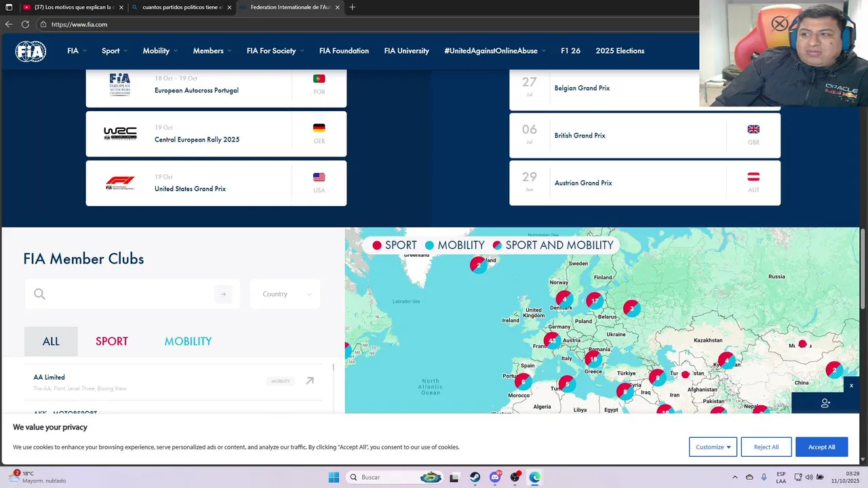Click the WRC logo on Central European Rally card
Image resolution: width=868 pixels, height=488 pixels.
tap(120, 134)
